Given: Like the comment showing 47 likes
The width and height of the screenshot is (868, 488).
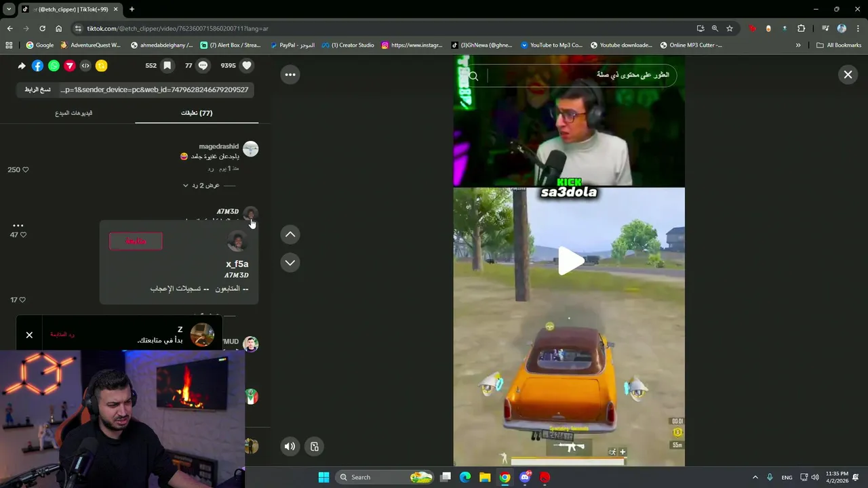Looking at the screenshot, I should tap(23, 235).
